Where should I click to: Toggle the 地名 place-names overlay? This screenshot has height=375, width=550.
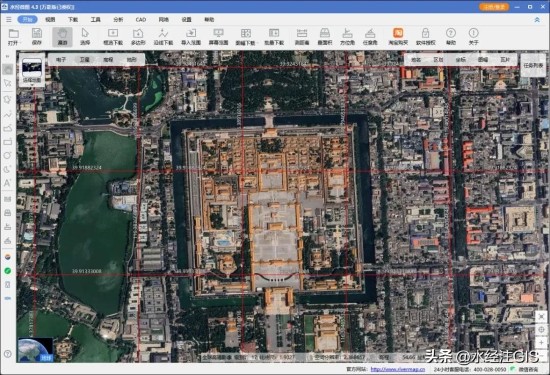[x=416, y=60]
